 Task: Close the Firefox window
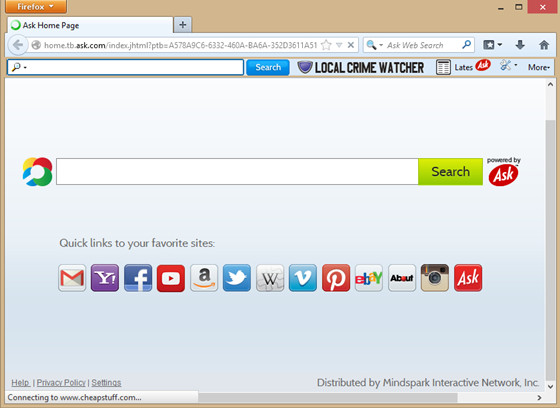point(542,6)
